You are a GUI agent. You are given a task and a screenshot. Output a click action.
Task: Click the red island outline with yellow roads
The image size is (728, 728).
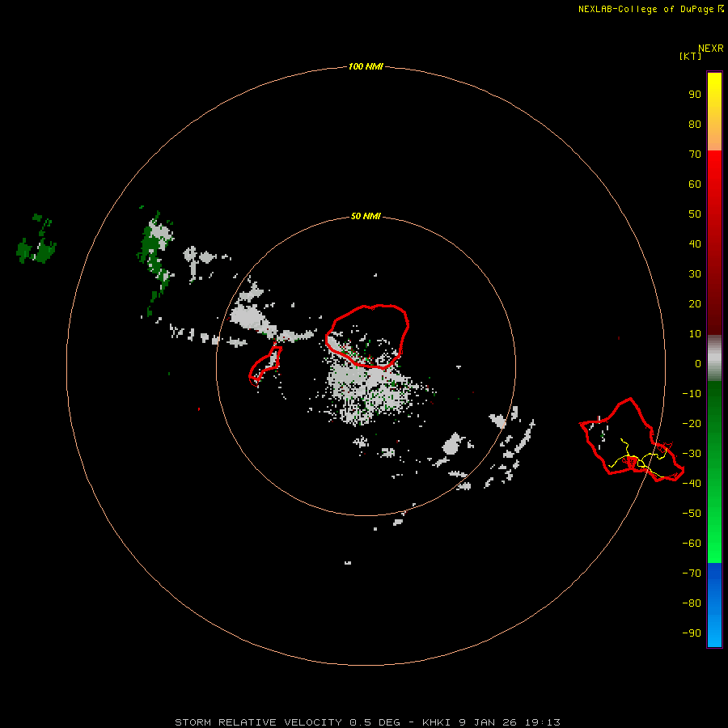click(632, 440)
